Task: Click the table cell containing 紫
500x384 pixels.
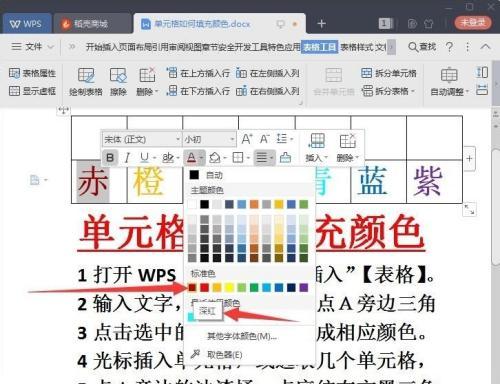Action: (435, 181)
